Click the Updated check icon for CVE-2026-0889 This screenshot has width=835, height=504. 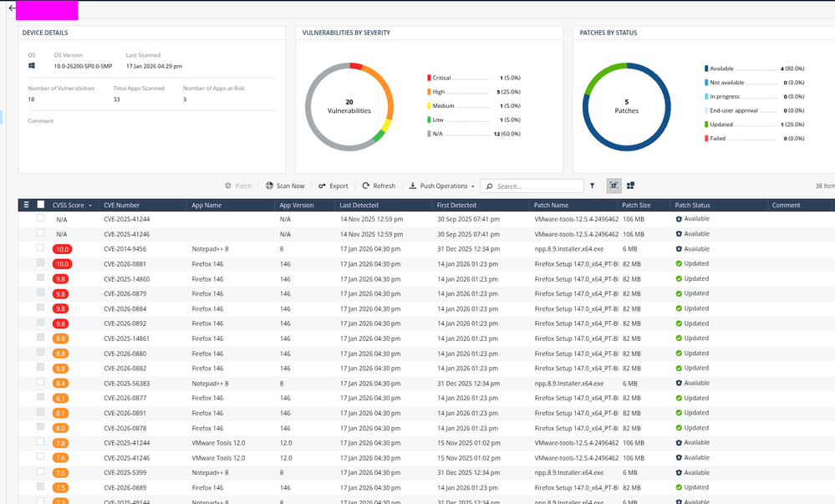(x=679, y=487)
